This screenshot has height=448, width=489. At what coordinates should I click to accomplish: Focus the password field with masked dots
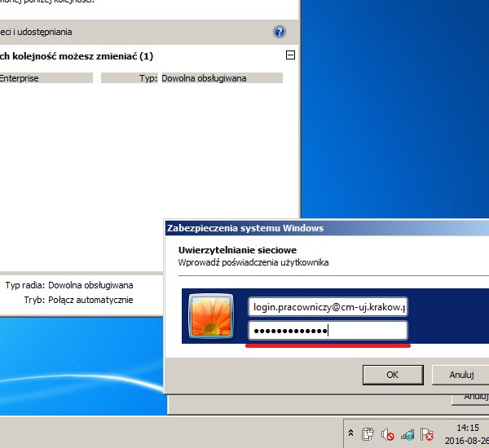(328, 330)
